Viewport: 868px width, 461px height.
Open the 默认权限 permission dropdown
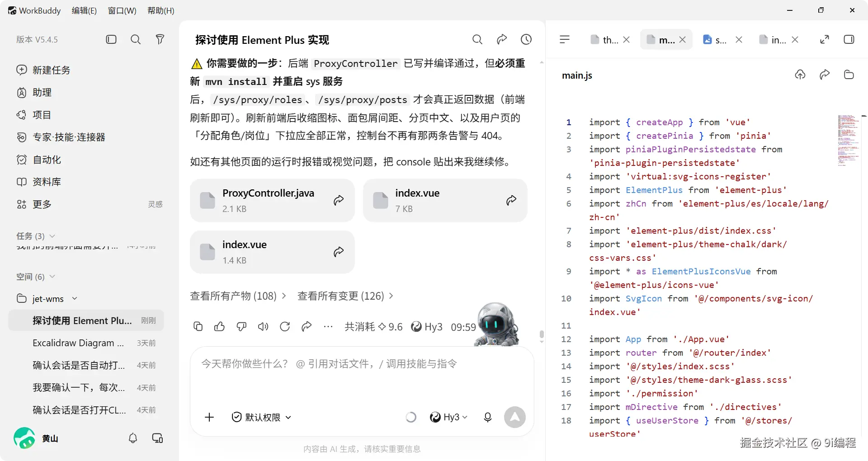pos(261,417)
